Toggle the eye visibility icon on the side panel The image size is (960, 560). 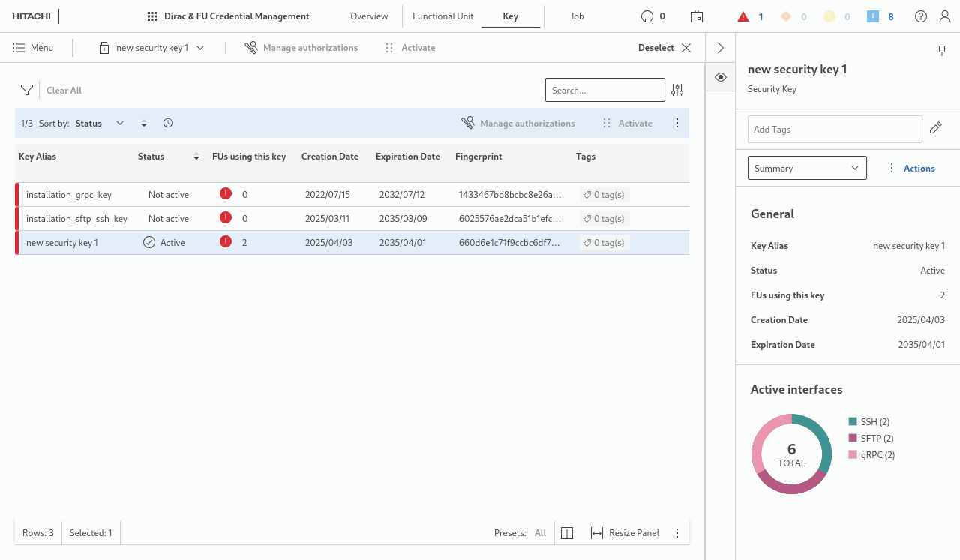[x=720, y=77]
